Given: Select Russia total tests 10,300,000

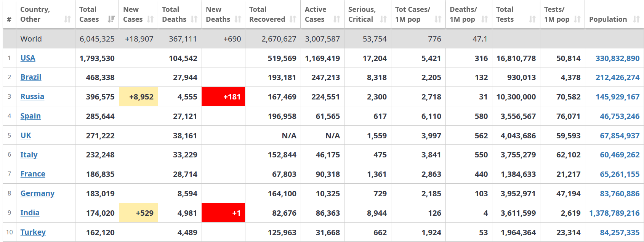Looking at the screenshot, I should [516, 97].
